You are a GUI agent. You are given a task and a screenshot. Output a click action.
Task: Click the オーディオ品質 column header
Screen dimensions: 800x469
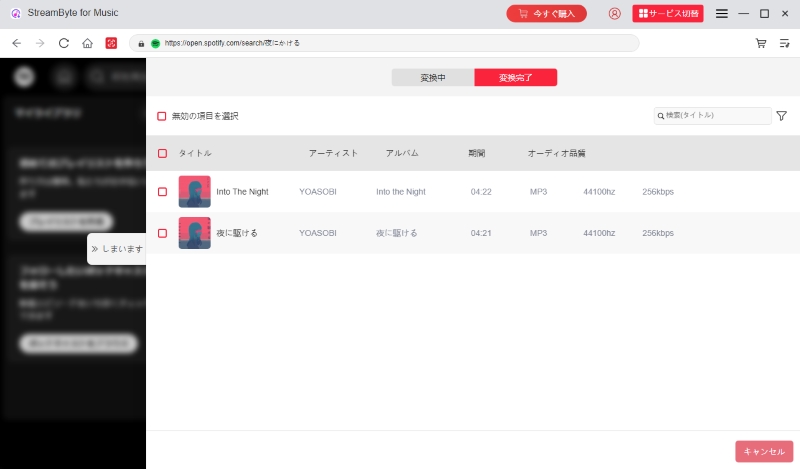pyautogui.click(x=557, y=153)
